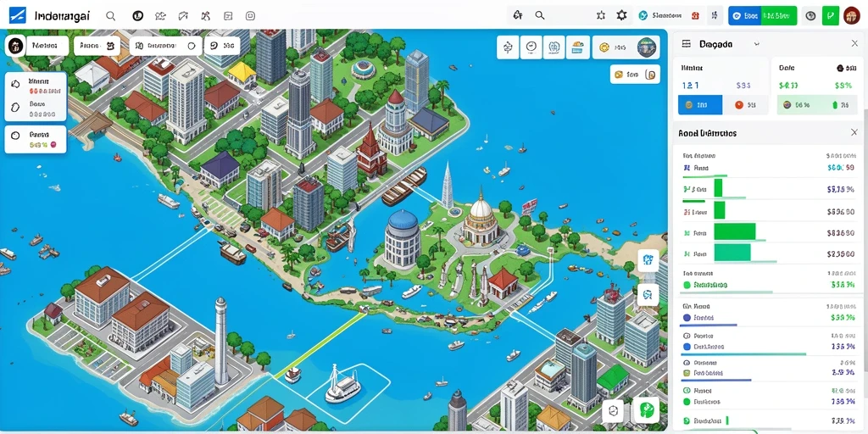Click first text chip next to map avatar

47,46
